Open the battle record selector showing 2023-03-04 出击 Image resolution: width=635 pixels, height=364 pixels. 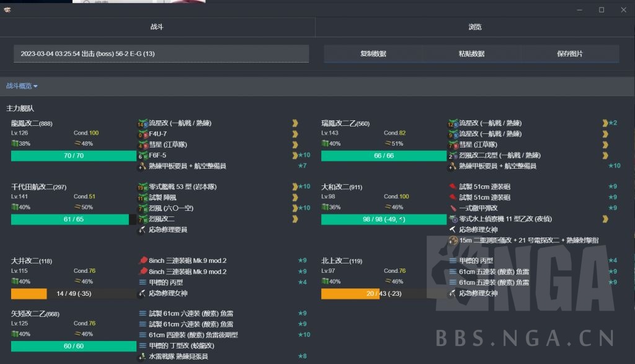tap(157, 54)
